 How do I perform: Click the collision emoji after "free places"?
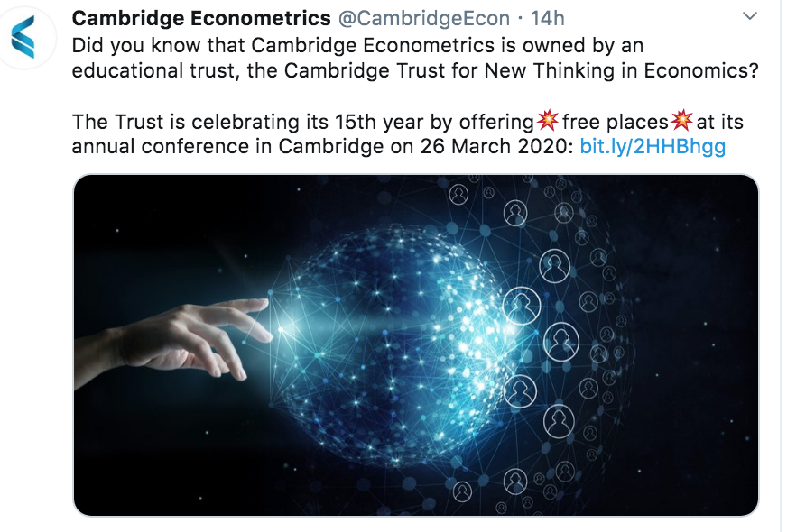(x=681, y=122)
